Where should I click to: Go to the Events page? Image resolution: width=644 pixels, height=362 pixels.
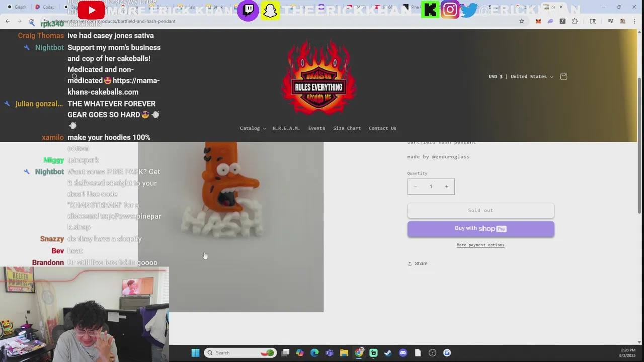pos(316,128)
